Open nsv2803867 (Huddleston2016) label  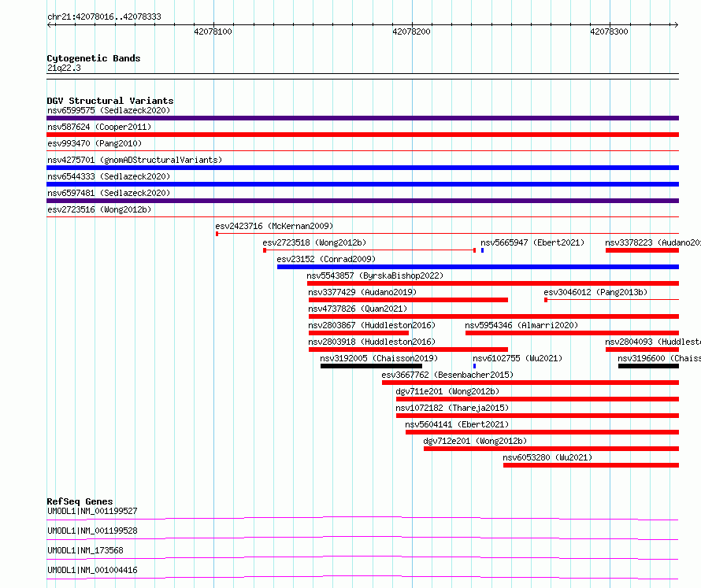tap(372, 325)
